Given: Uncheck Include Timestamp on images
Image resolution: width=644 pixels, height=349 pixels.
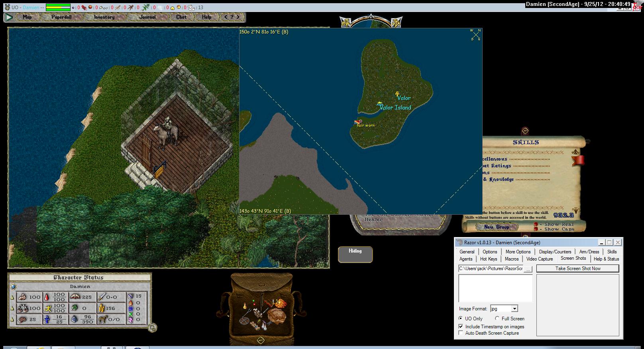Looking at the screenshot, I should coord(461,326).
